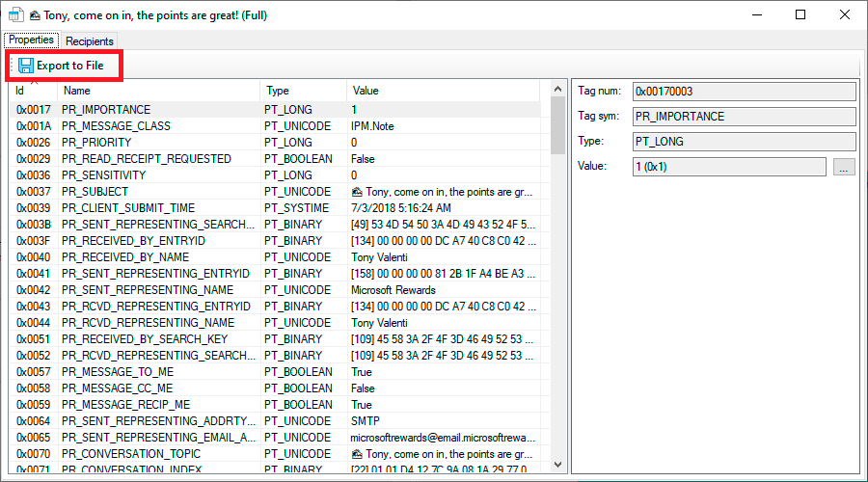Viewport: 868px width, 482px height.
Task: Select the PR_MESSAGE_RECIP_ME row
Action: coord(275,405)
